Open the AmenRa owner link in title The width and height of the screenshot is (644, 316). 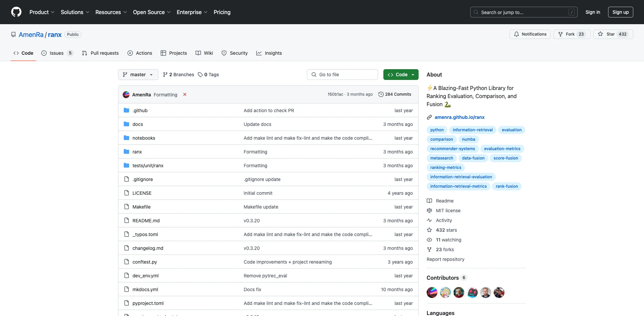point(31,35)
